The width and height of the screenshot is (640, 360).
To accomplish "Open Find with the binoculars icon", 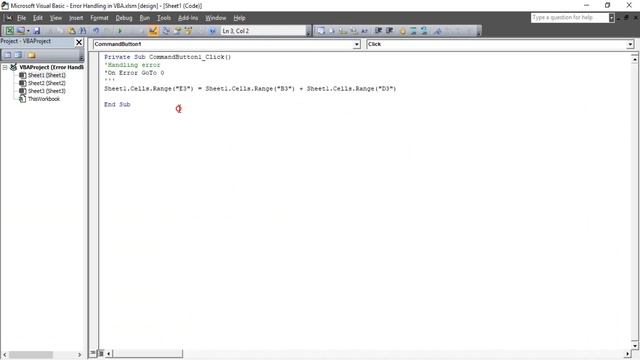I will 83,31.
